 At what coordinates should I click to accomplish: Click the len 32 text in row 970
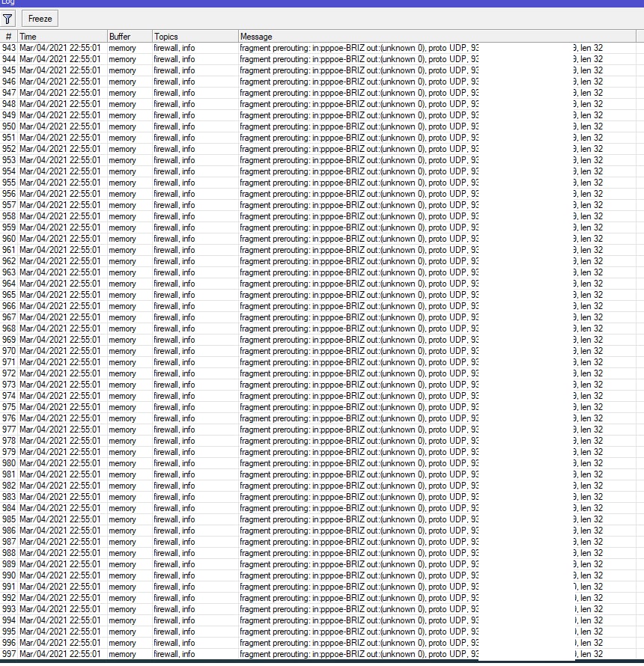point(592,351)
